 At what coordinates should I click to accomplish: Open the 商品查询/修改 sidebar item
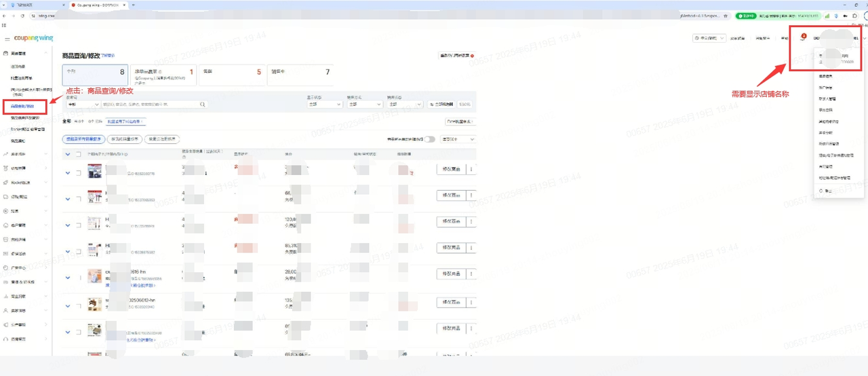click(x=22, y=107)
